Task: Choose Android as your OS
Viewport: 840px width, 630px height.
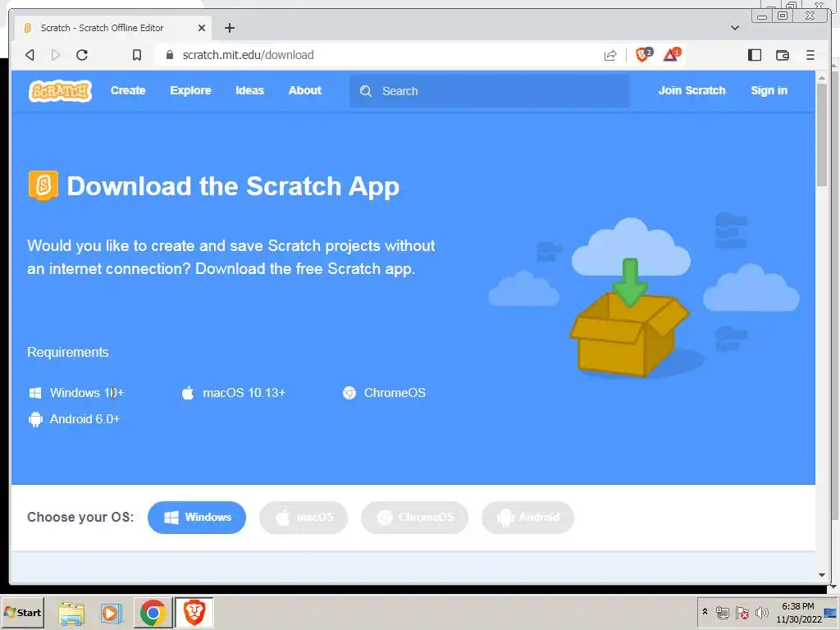Action: pos(527,517)
